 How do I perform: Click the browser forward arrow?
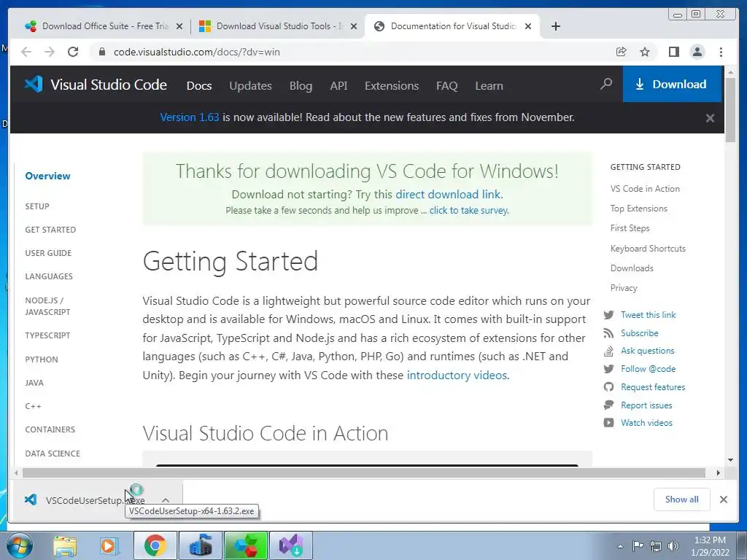(50, 52)
